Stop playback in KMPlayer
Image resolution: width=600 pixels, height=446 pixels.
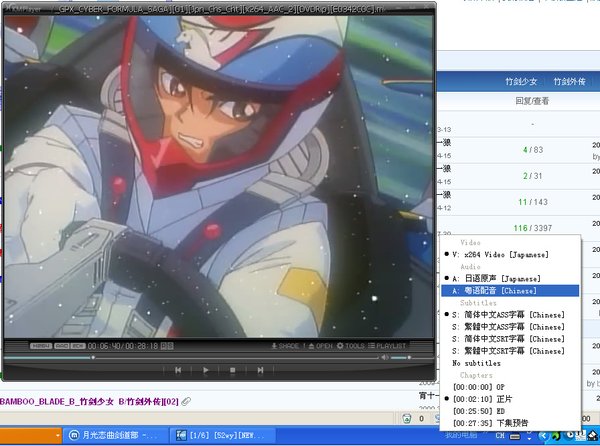pyautogui.click(x=232, y=370)
